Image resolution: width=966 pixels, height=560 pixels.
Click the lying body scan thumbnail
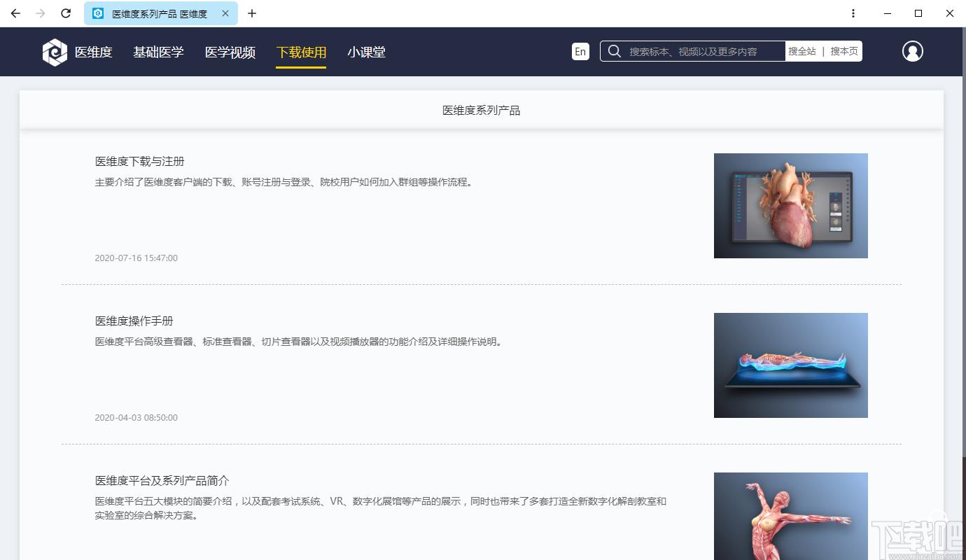coord(791,365)
